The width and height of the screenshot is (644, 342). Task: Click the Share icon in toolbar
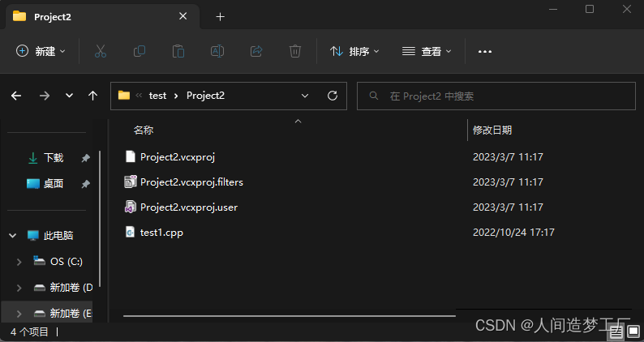click(x=256, y=51)
